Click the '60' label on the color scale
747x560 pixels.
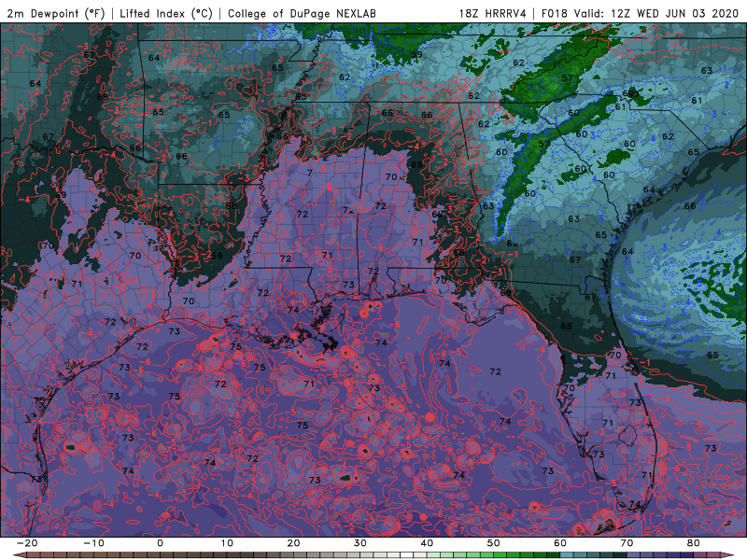coord(560,543)
